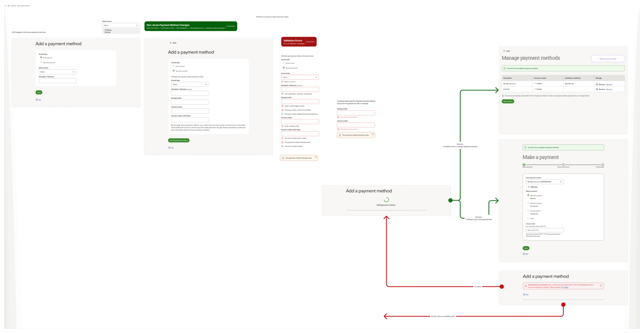This screenshot has width=644, height=333.
Task: Close the technical error banner in Add payment method
Action: (x=601, y=285)
